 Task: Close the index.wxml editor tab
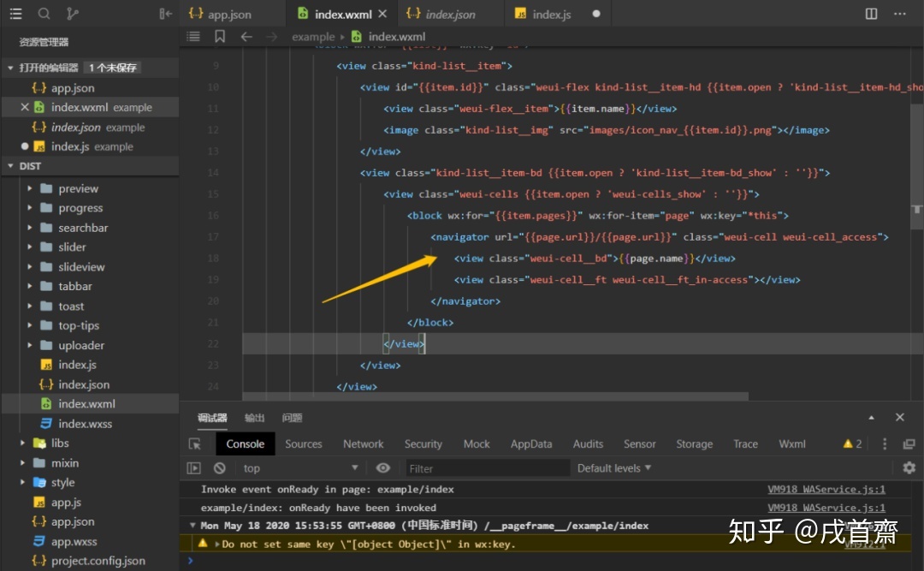(x=382, y=14)
